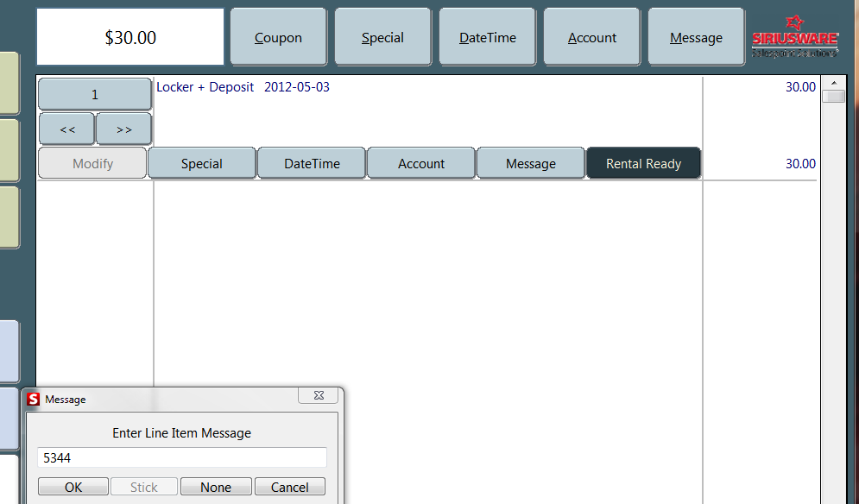Screen dimensions: 859x504
Task: Click Account on the line item row
Action: (420, 163)
